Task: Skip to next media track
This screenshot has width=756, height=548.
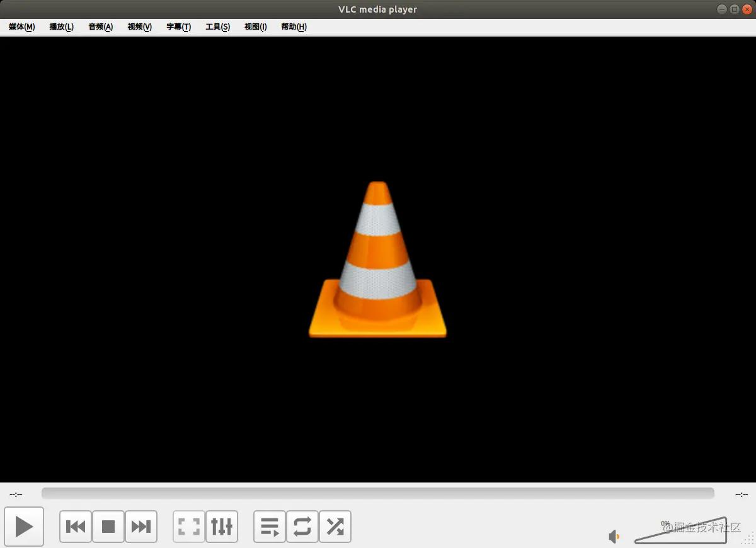Action: click(x=141, y=527)
